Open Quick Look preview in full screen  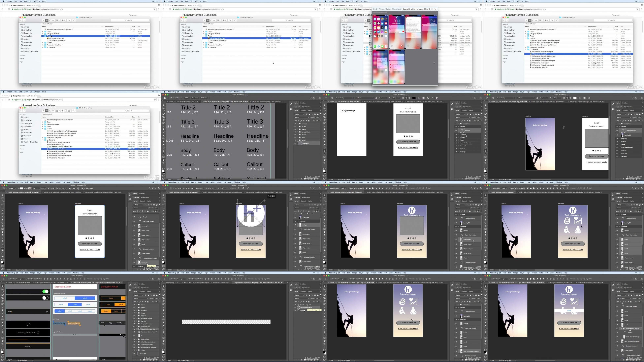point(376,9)
